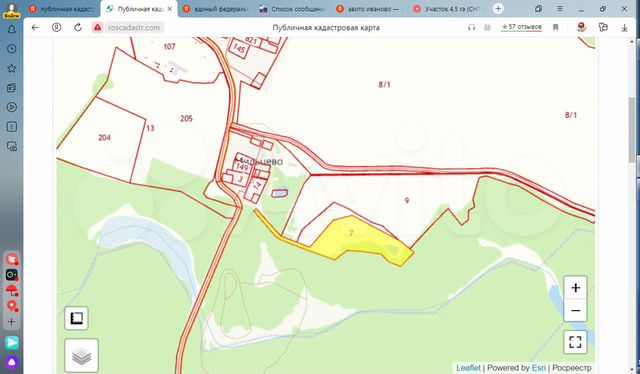Reload the page

pyautogui.click(x=78, y=27)
